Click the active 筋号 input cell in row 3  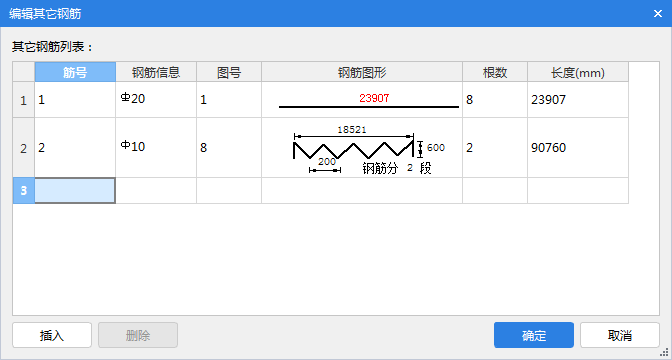pyautogui.click(x=75, y=191)
